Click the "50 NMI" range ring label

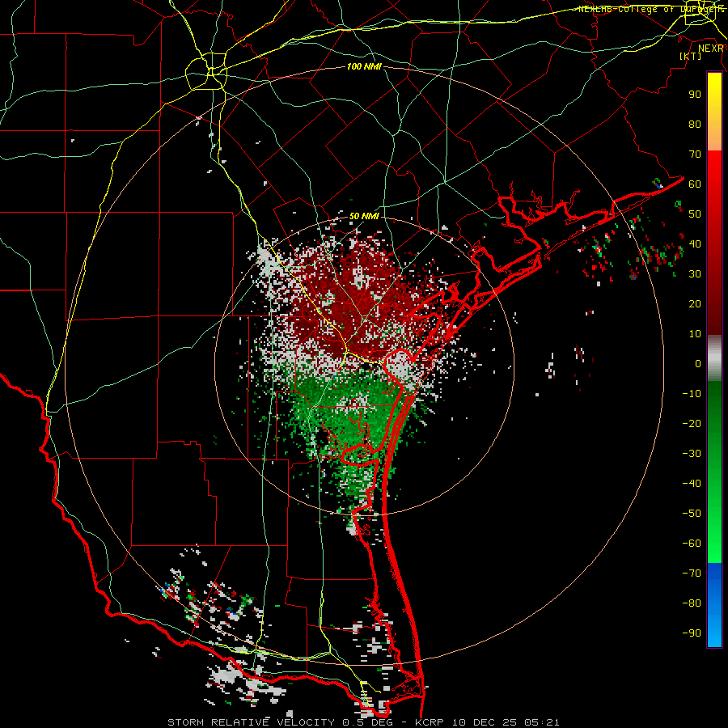pyautogui.click(x=364, y=216)
